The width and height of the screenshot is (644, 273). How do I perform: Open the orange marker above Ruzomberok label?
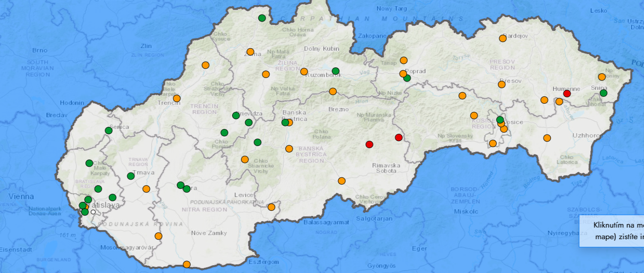tap(304, 72)
